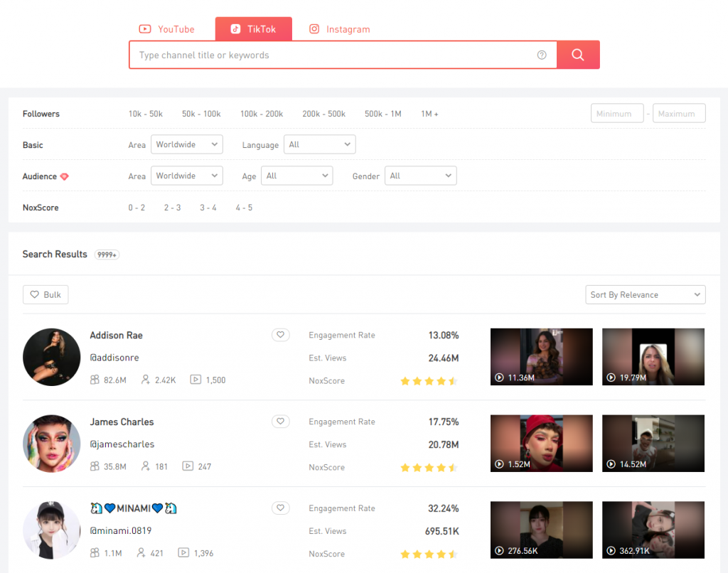
Task: Open the Basic Area Worldwide dropdown
Action: pyautogui.click(x=187, y=144)
